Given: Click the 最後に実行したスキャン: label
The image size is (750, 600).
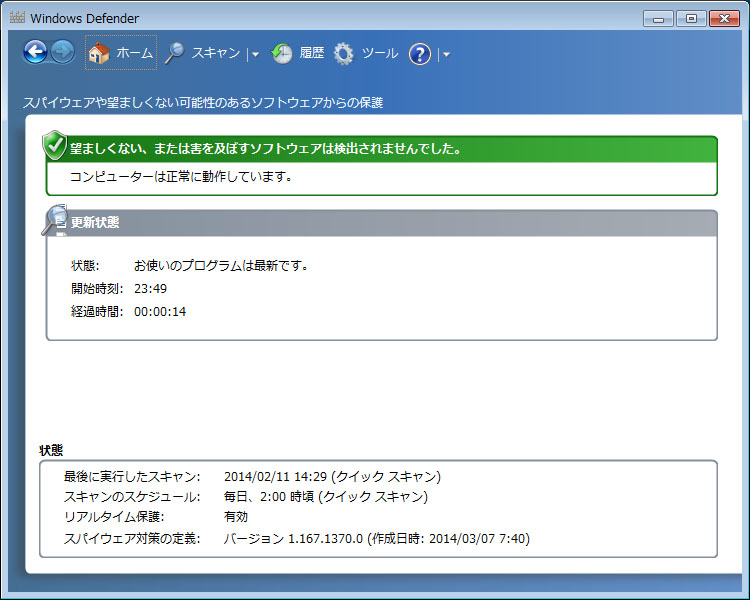Looking at the screenshot, I should 132,477.
